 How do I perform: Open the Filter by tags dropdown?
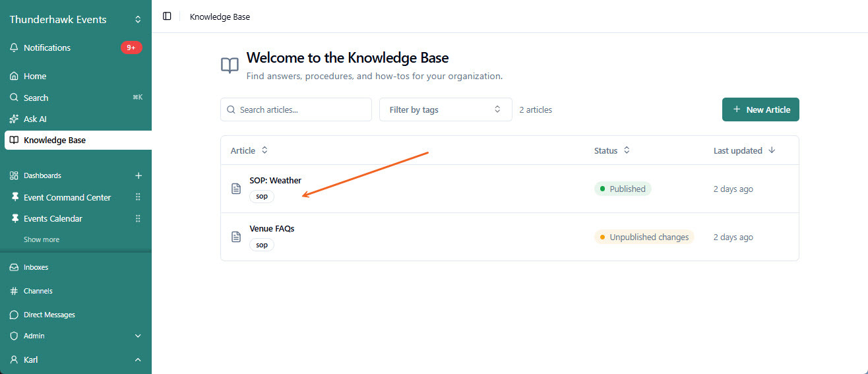446,109
